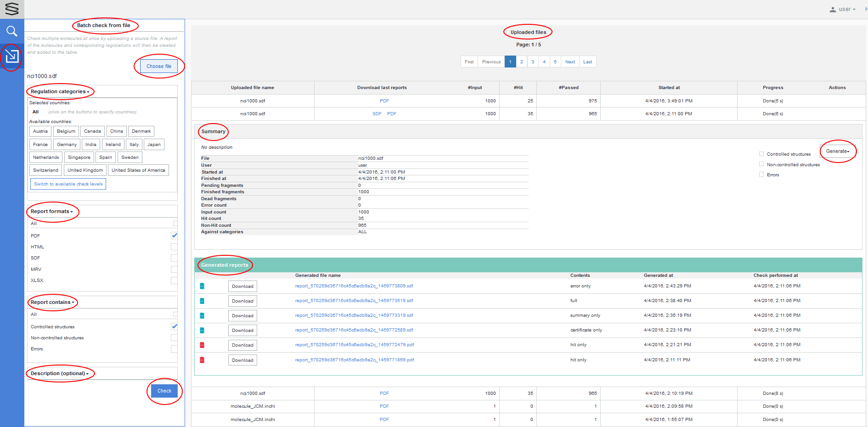Image resolution: width=868 pixels, height=427 pixels.
Task: Click file icon of error only report
Action: click(202, 286)
